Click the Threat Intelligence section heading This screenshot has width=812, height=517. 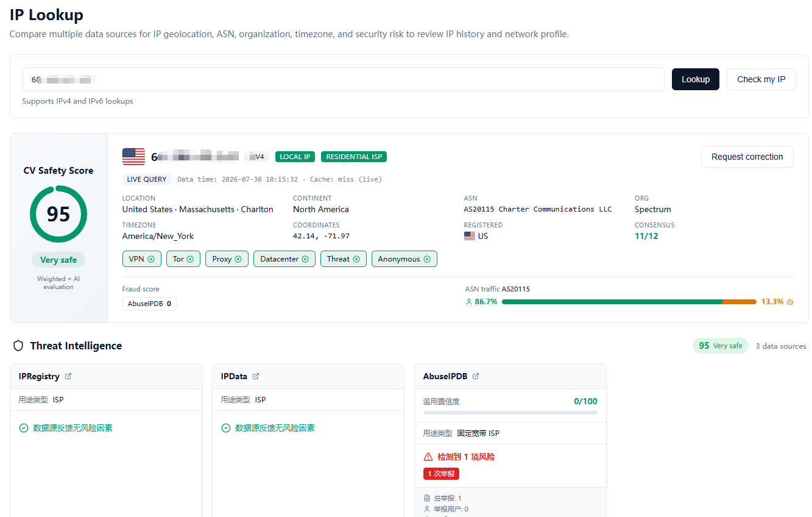click(76, 346)
